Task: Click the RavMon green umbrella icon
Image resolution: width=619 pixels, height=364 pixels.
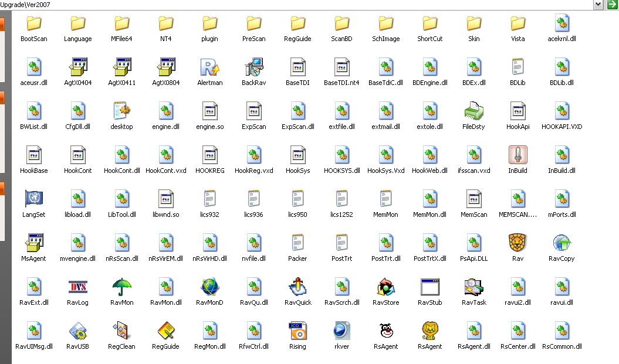Action: pos(121,287)
